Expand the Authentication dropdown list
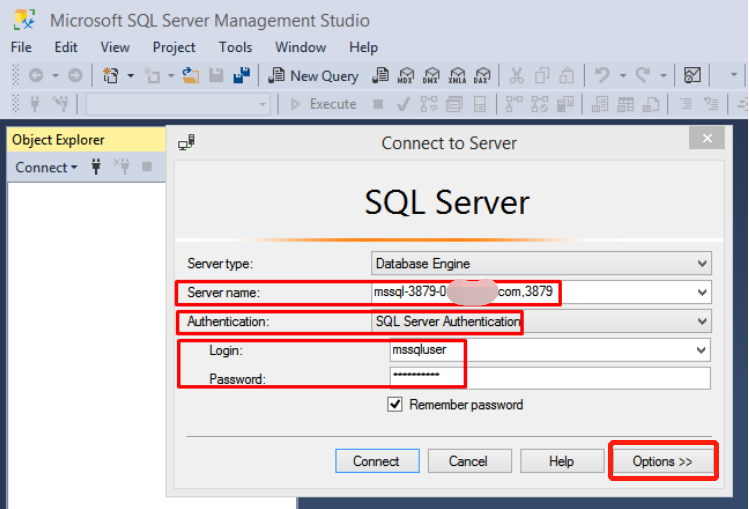The width and height of the screenshot is (749, 509). click(702, 322)
